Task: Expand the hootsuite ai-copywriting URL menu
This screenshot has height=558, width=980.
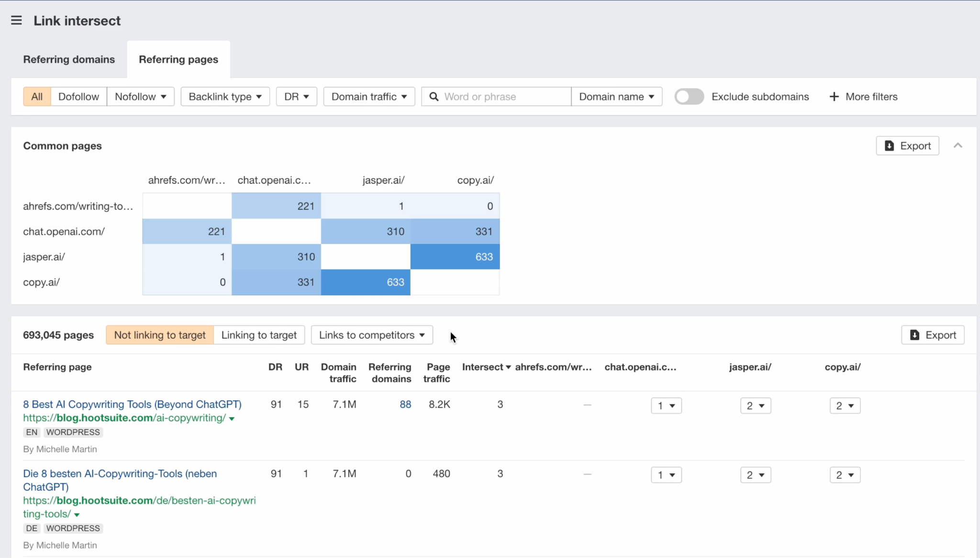Action: 232,419
